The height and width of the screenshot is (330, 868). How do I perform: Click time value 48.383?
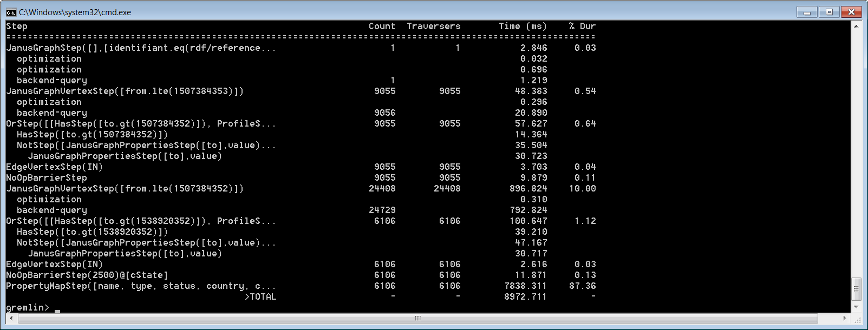[531, 91]
